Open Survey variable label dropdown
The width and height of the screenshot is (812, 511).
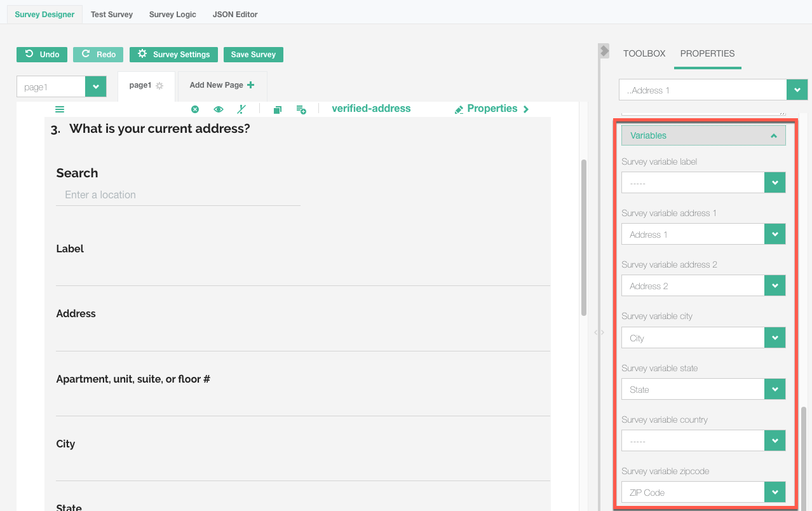tap(775, 183)
